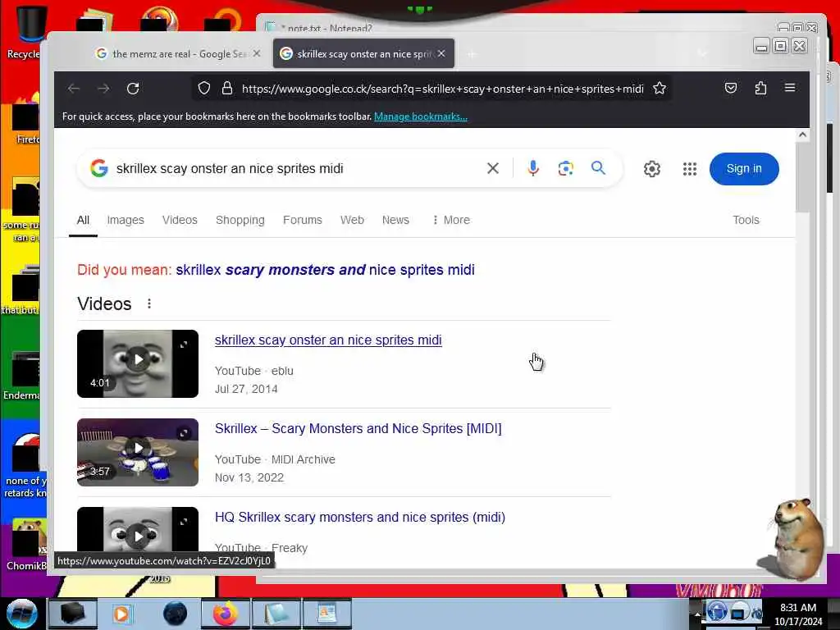This screenshot has width=840, height=630.
Task: Go back to previous page
Action: click(74, 89)
